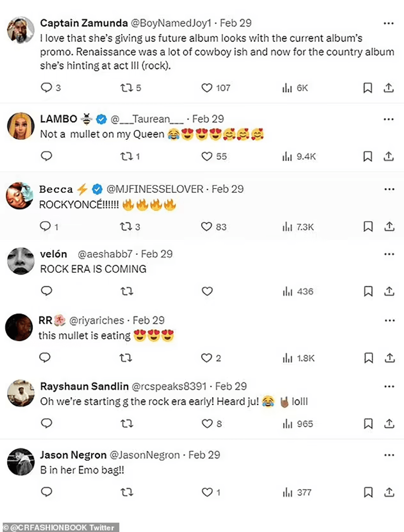Open more options menu on Becca's tweet
This screenshot has height=532, width=404.
pyautogui.click(x=389, y=189)
